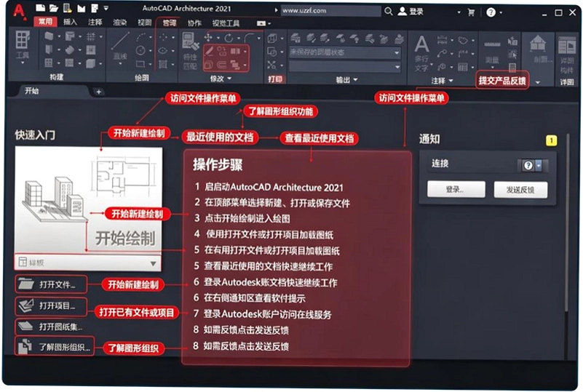Switch to the 协作 ribbon tab
This screenshot has width=583, height=392.
point(194,23)
